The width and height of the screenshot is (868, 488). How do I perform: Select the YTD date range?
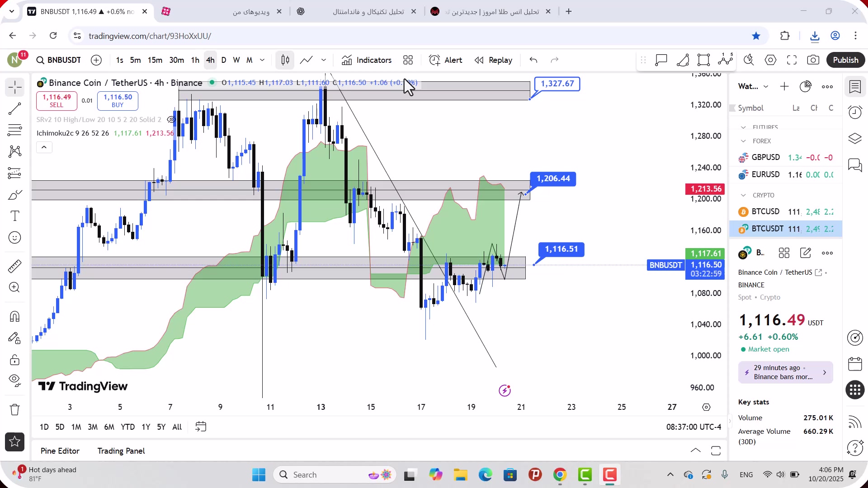[127, 427]
